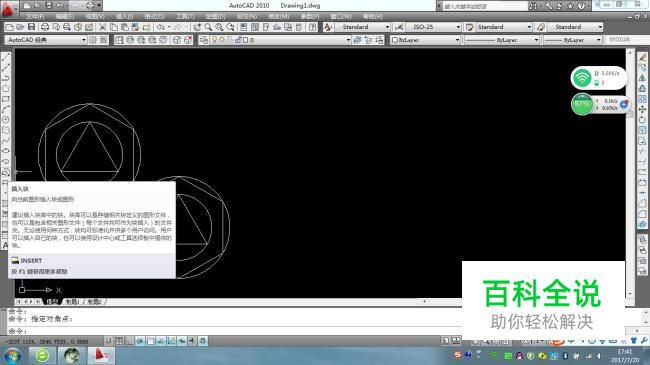
Task: Click the Plot printer icon
Action: click(x=45, y=27)
